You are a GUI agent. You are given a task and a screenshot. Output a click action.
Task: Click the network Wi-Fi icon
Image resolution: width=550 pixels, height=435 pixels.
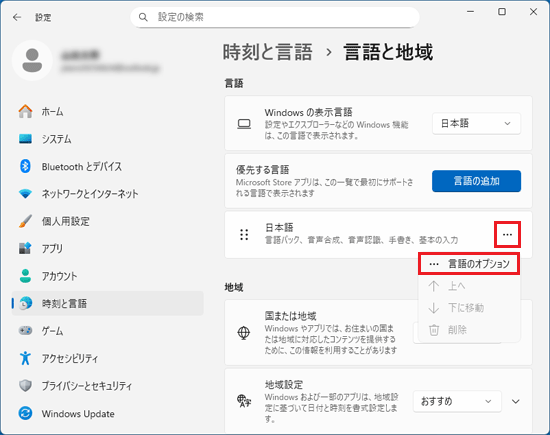coord(25,194)
